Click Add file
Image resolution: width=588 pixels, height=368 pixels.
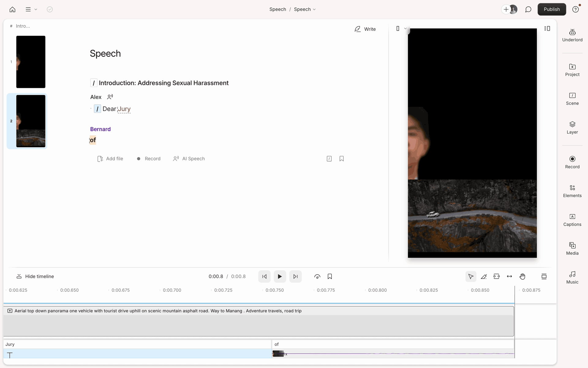pos(110,159)
